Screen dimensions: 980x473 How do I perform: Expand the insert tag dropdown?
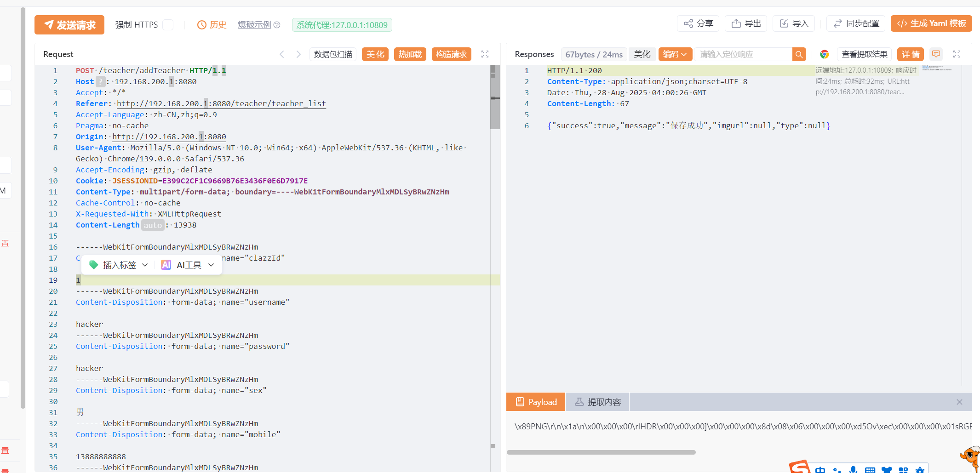[119, 265]
